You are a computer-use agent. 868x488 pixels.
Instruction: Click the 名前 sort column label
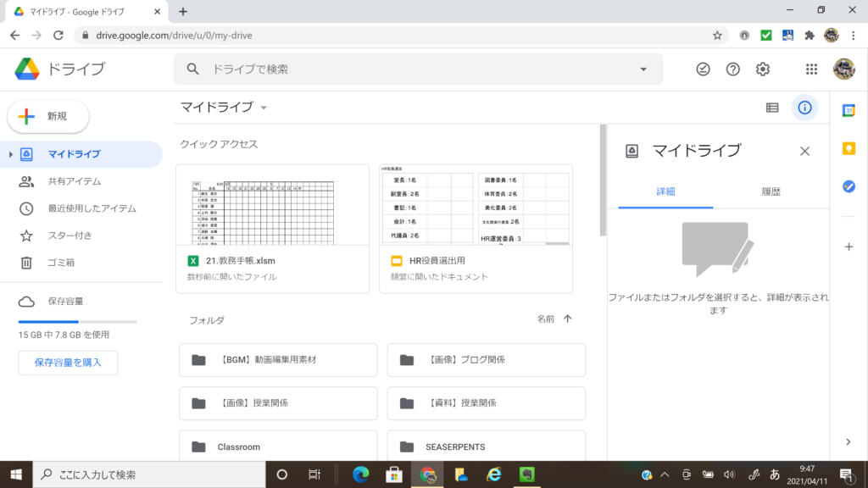[546, 319]
